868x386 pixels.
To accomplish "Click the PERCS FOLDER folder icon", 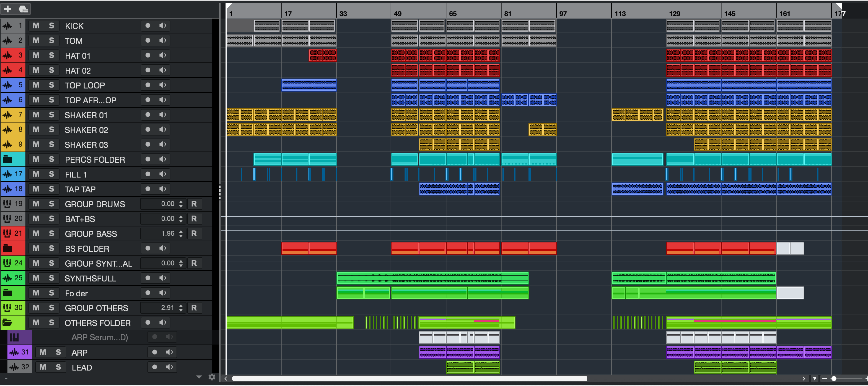I will (x=7, y=159).
